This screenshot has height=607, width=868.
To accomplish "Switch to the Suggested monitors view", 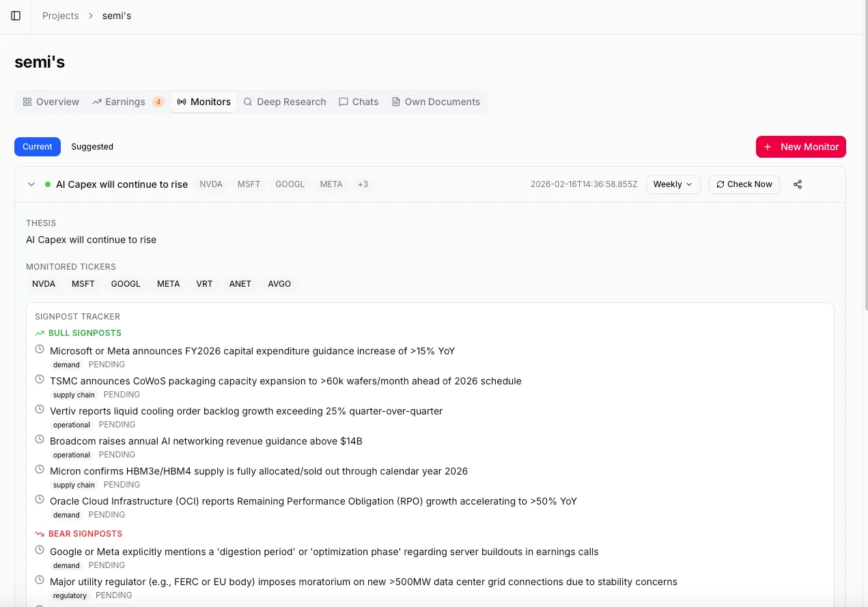I will point(92,146).
